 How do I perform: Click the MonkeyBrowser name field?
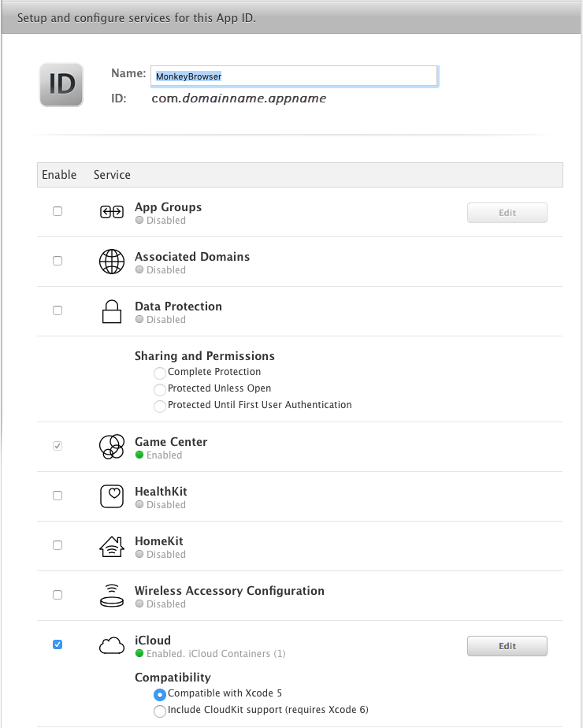click(293, 76)
